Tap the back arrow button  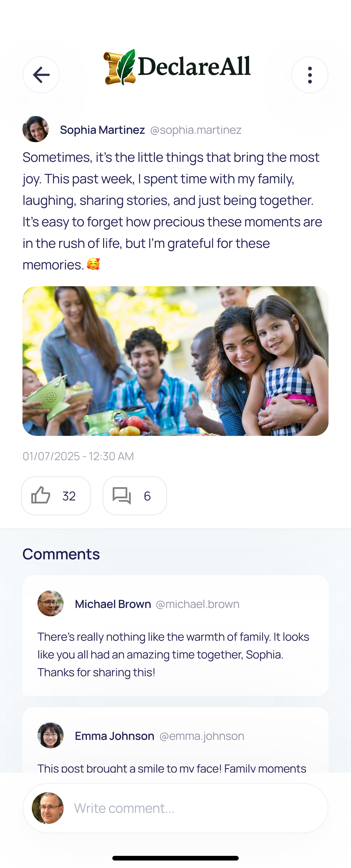(x=41, y=75)
